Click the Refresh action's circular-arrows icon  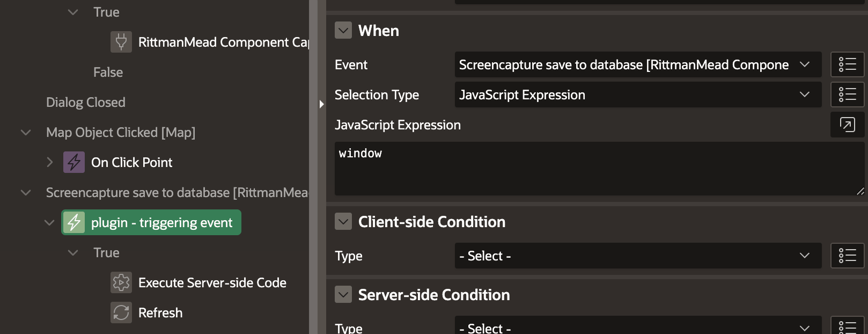pyautogui.click(x=121, y=313)
